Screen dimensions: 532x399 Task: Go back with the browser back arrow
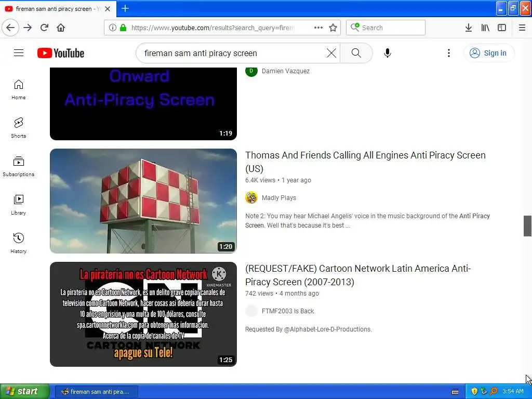pos(10,28)
